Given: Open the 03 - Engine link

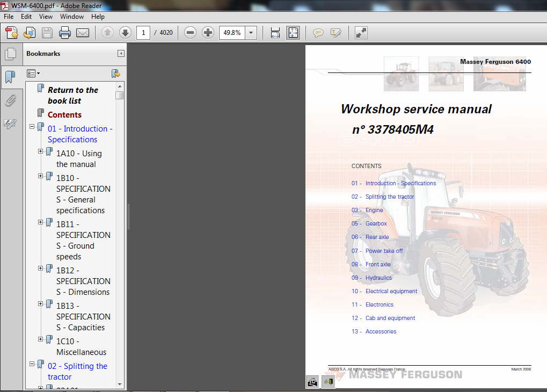Looking at the screenshot, I should tap(367, 210).
